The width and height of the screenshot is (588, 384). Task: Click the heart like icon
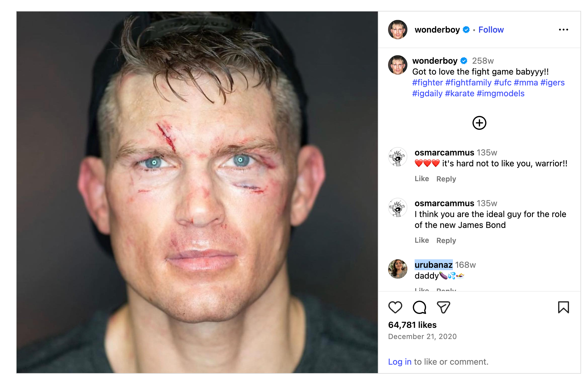[x=395, y=307]
